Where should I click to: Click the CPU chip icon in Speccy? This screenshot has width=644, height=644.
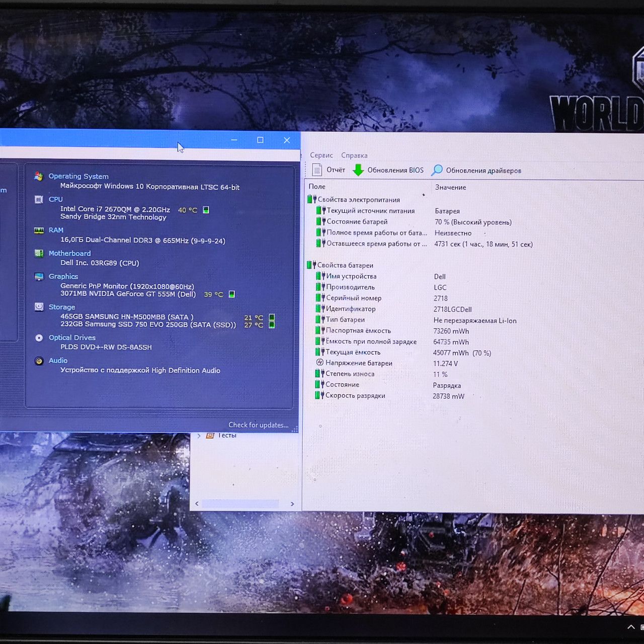39,200
